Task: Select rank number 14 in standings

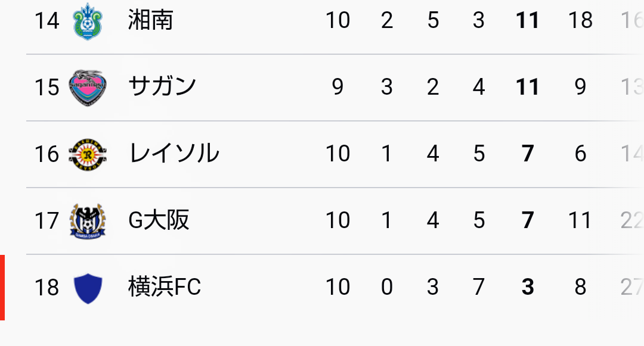Action: 47,21
